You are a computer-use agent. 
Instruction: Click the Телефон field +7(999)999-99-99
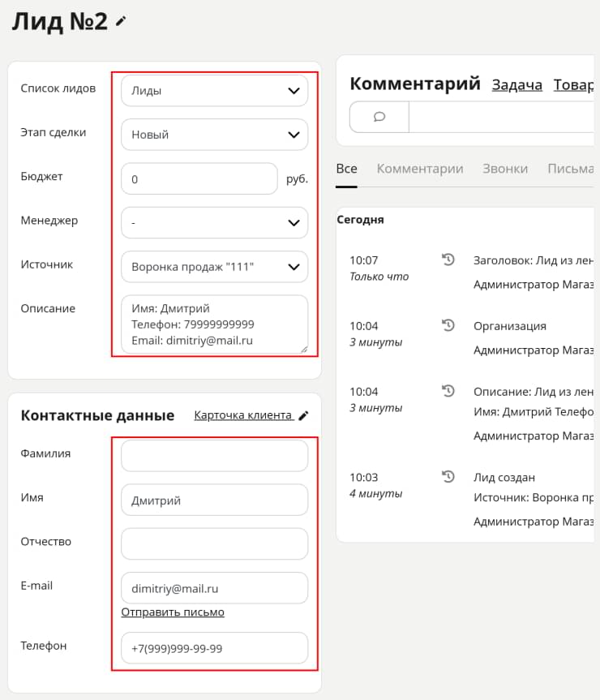click(214, 648)
